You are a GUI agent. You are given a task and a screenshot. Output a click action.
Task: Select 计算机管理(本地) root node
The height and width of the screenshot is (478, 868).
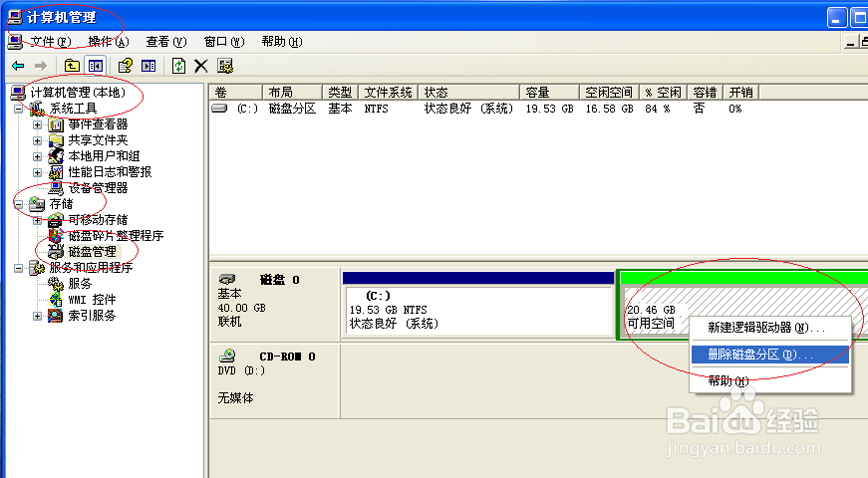(78, 93)
